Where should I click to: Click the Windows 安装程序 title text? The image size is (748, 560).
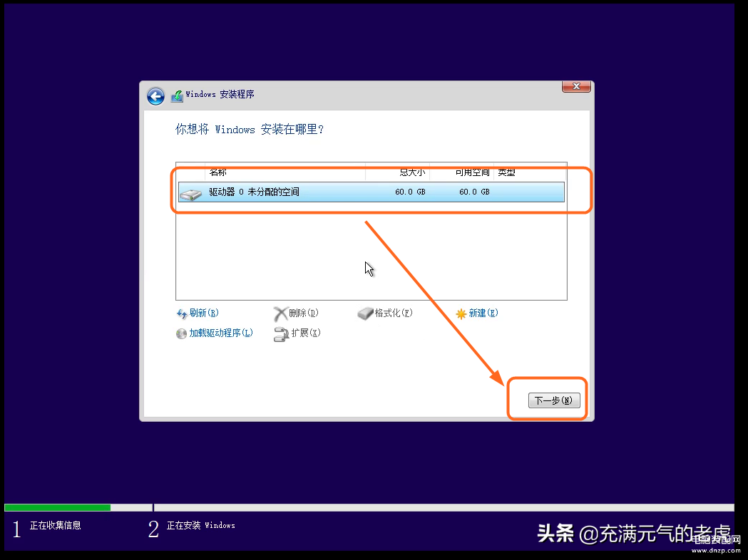(220, 94)
